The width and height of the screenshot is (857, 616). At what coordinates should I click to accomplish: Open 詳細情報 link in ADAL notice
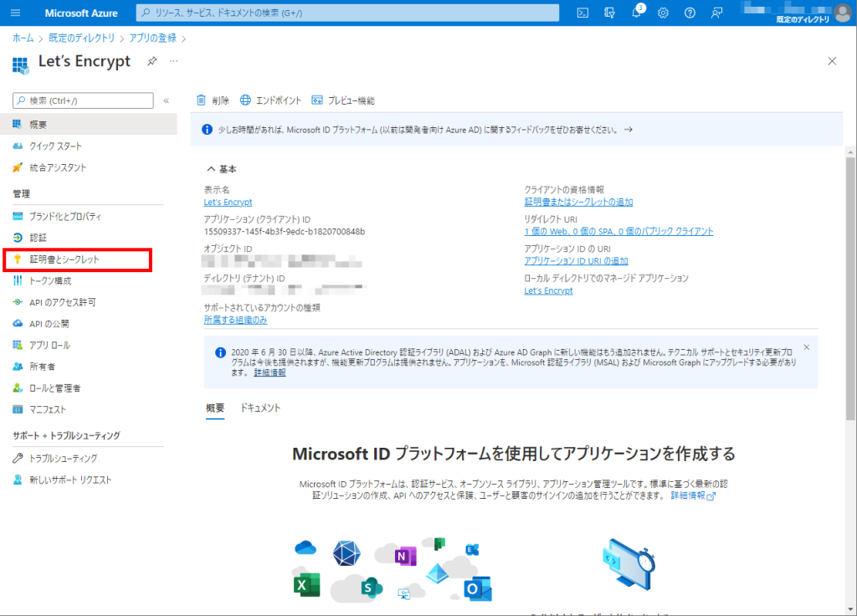[270, 372]
